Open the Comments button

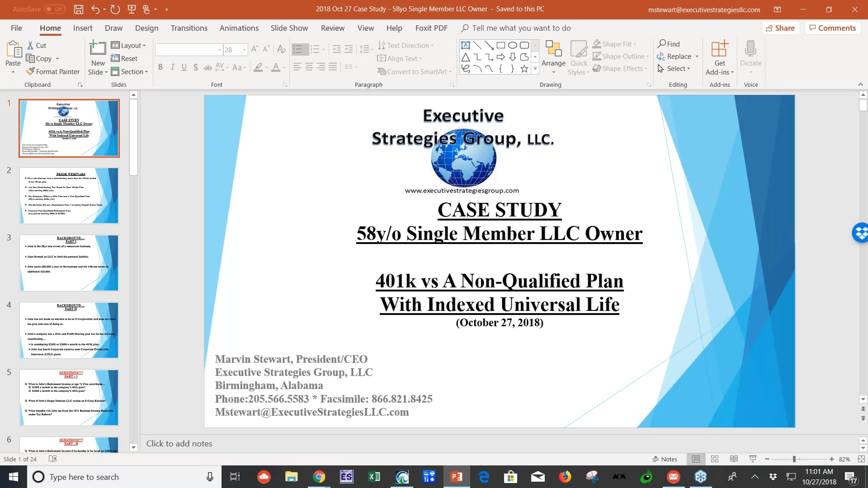coord(832,28)
